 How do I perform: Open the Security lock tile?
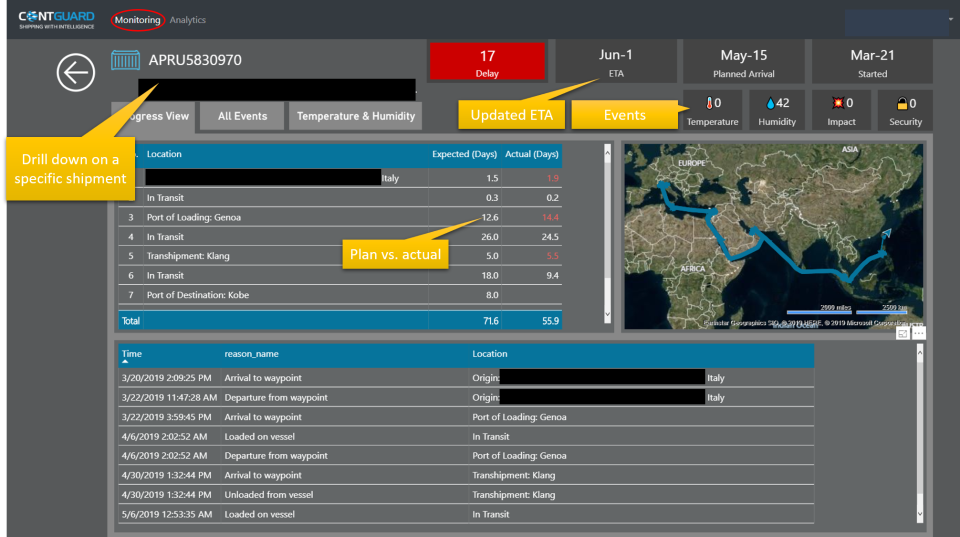pos(905,110)
